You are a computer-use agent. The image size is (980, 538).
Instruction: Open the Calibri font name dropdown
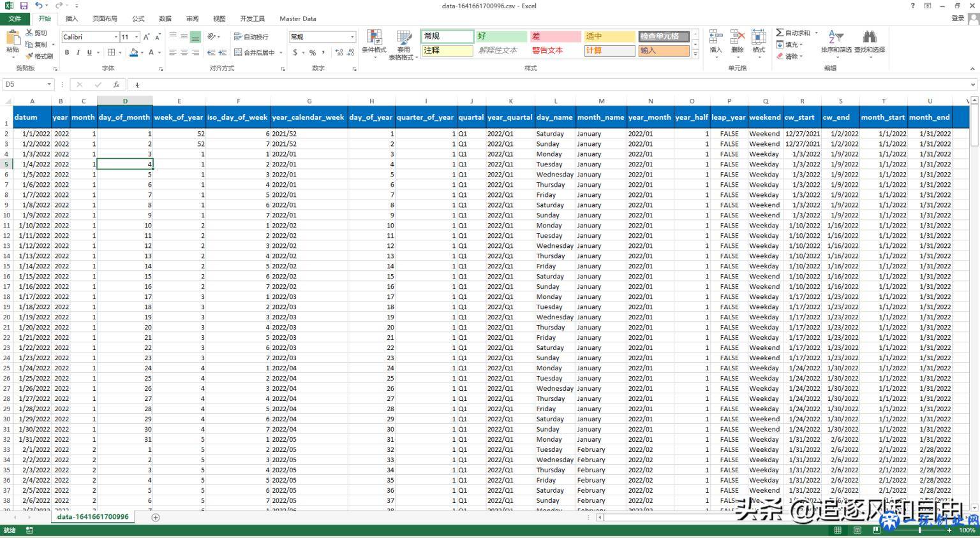point(116,37)
